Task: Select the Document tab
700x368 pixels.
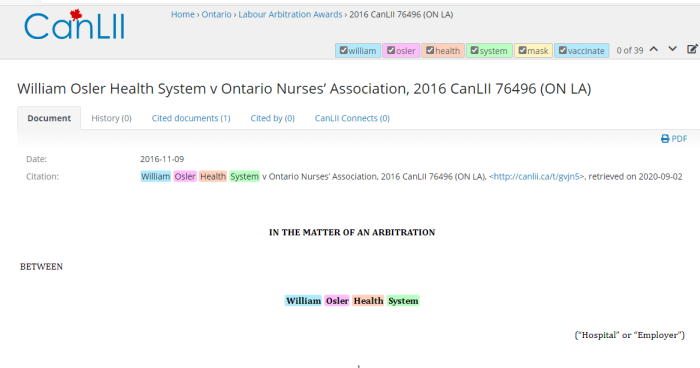Action: (49, 118)
